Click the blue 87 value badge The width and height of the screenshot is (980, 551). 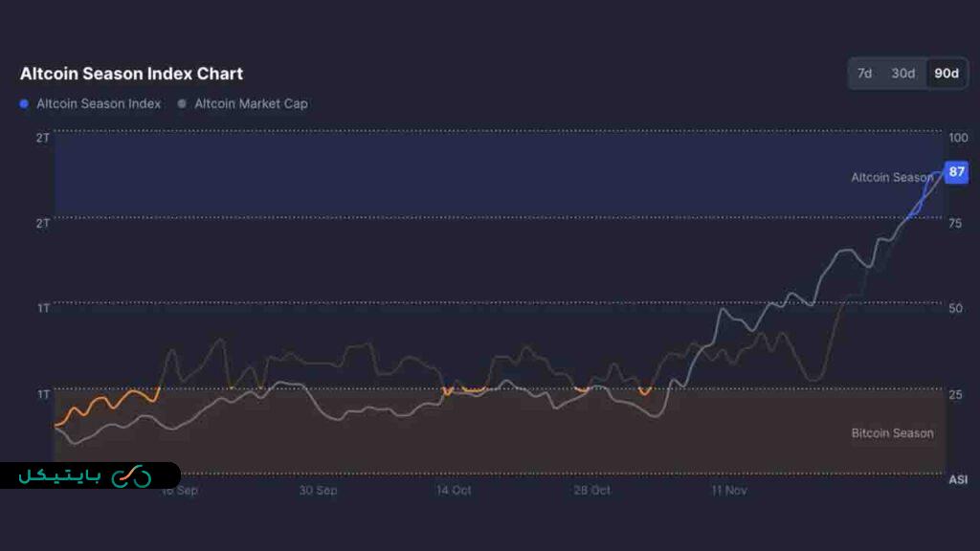pyautogui.click(x=955, y=172)
